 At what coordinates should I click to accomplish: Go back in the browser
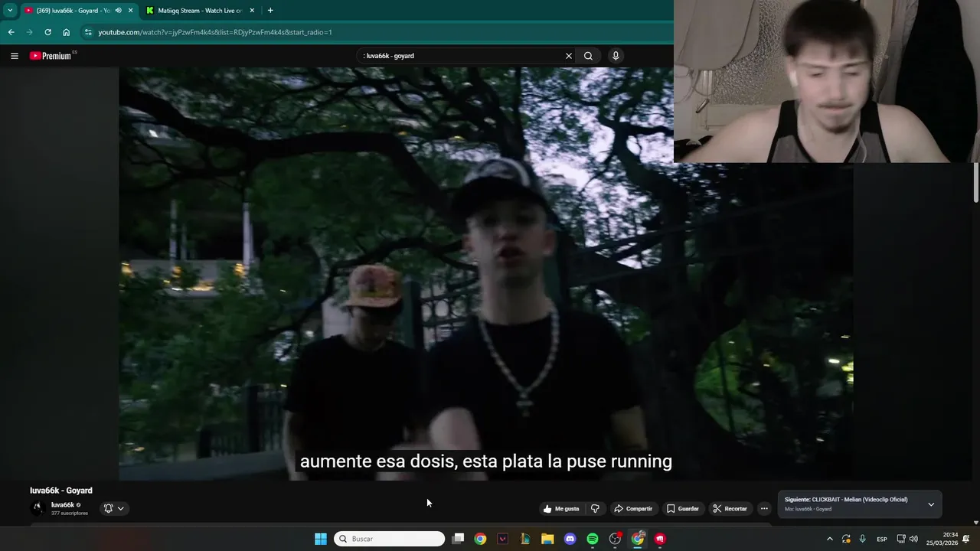tap(11, 32)
